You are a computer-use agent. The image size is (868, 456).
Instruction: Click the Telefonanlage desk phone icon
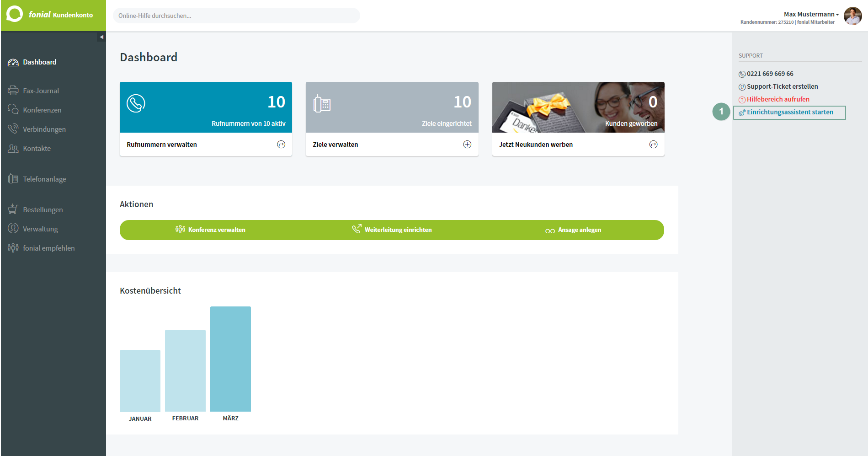(x=13, y=179)
